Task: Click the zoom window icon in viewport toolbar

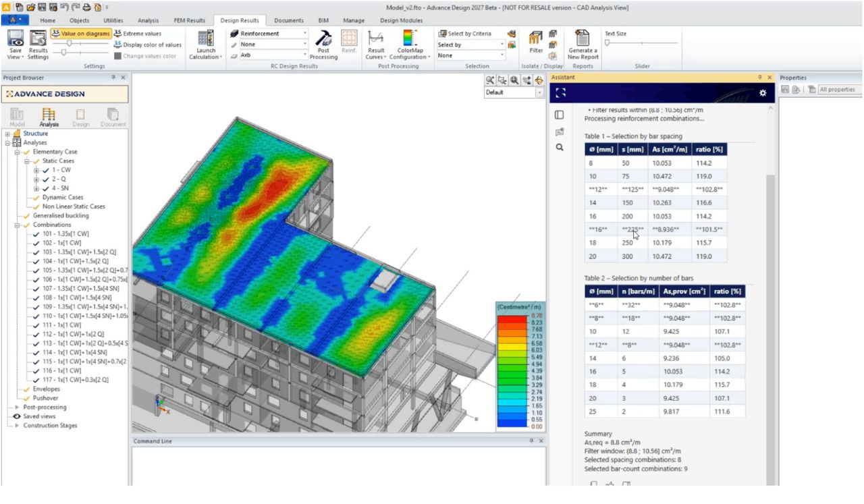Action: click(x=502, y=80)
